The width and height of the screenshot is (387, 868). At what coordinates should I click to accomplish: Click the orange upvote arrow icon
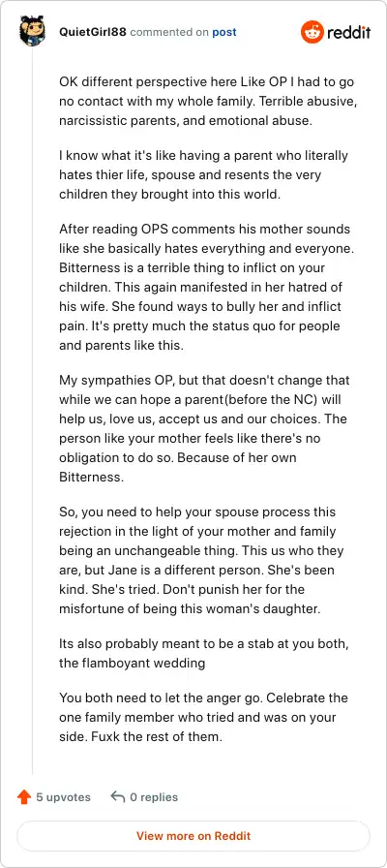click(24, 797)
